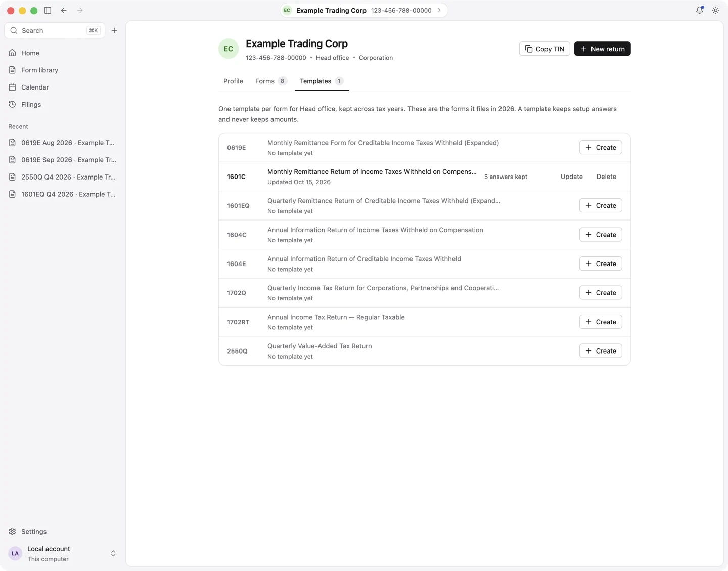Click the 1601C row title text
Image resolution: width=728 pixels, height=571 pixels.
[x=372, y=172]
